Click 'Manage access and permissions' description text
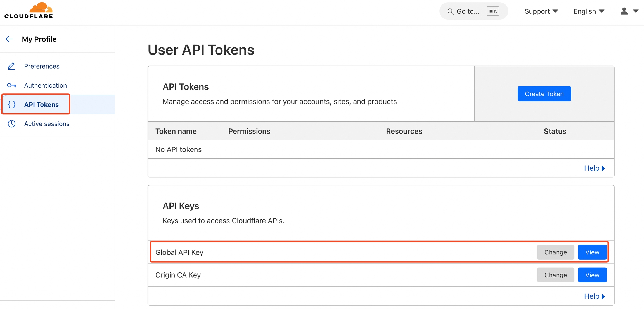Image resolution: width=644 pixels, height=309 pixels. 280,101
